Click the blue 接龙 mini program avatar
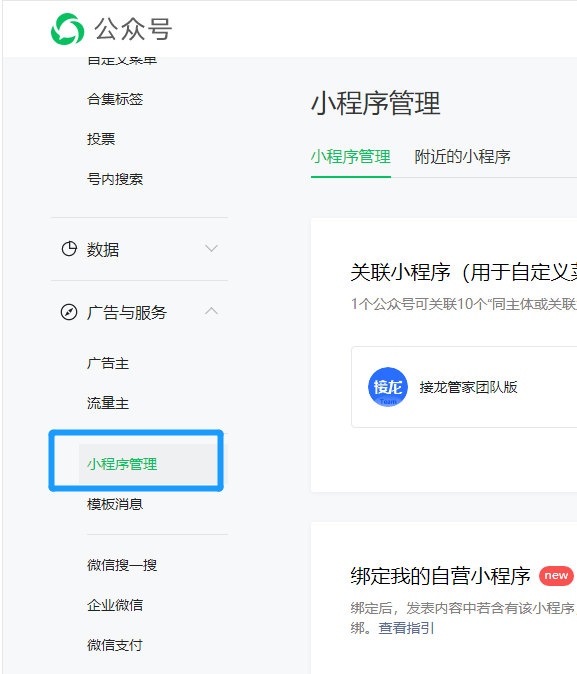The width and height of the screenshot is (577, 674). (x=387, y=387)
